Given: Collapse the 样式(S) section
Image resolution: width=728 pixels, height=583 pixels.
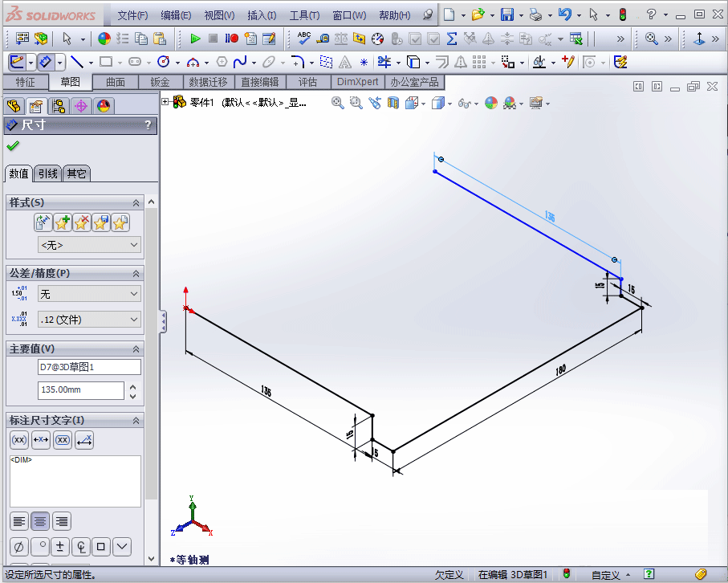Looking at the screenshot, I should (136, 203).
